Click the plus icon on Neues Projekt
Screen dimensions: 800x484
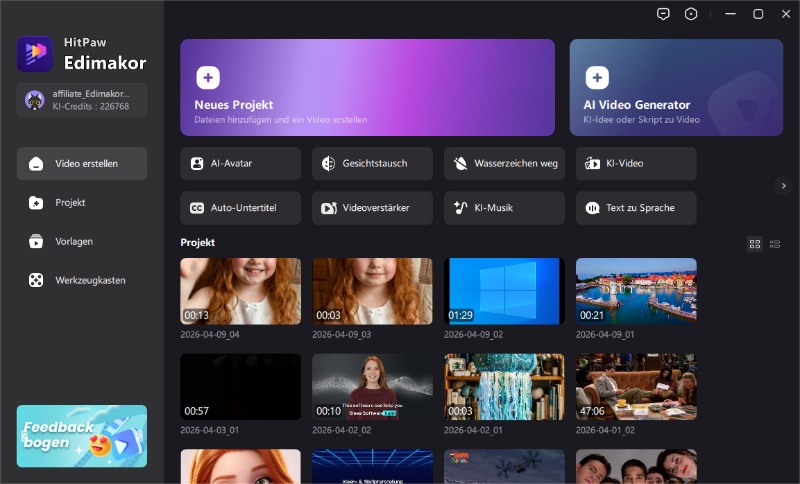(x=207, y=77)
